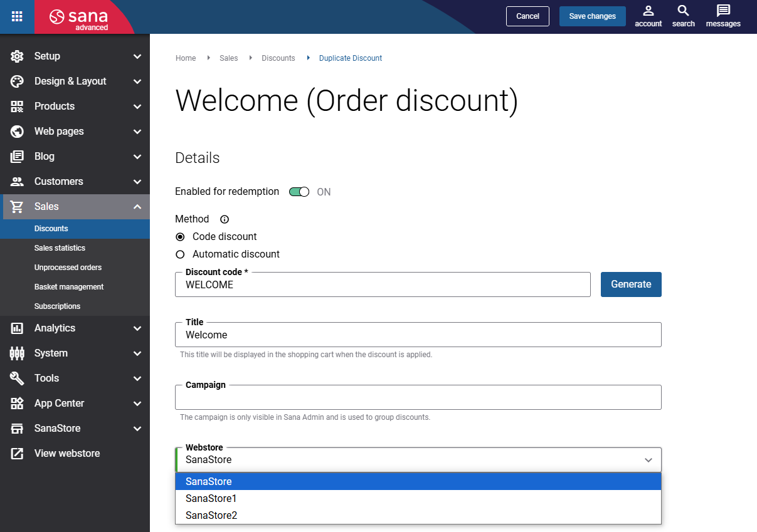Expand the Setup menu chevron
Image resolution: width=757 pixels, height=532 pixels.
click(x=137, y=56)
